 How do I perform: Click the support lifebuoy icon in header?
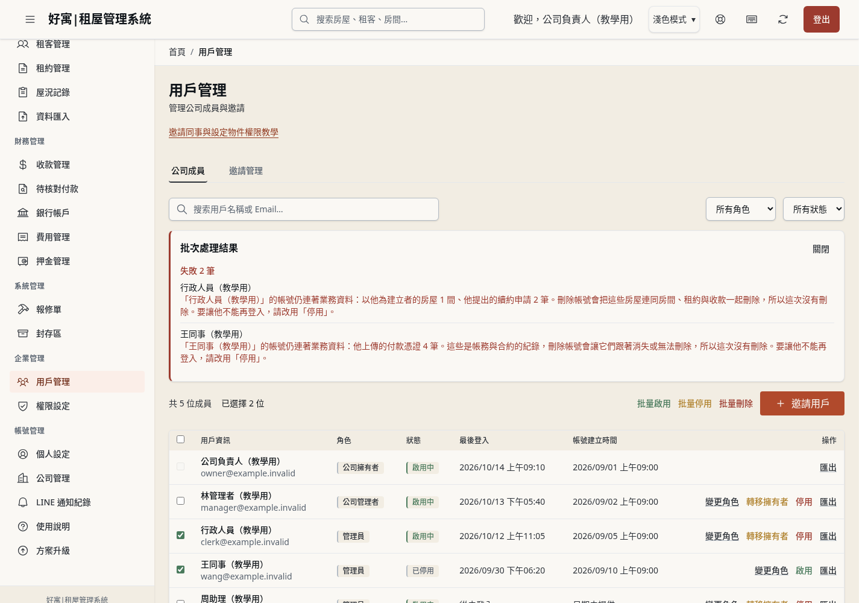coord(720,19)
